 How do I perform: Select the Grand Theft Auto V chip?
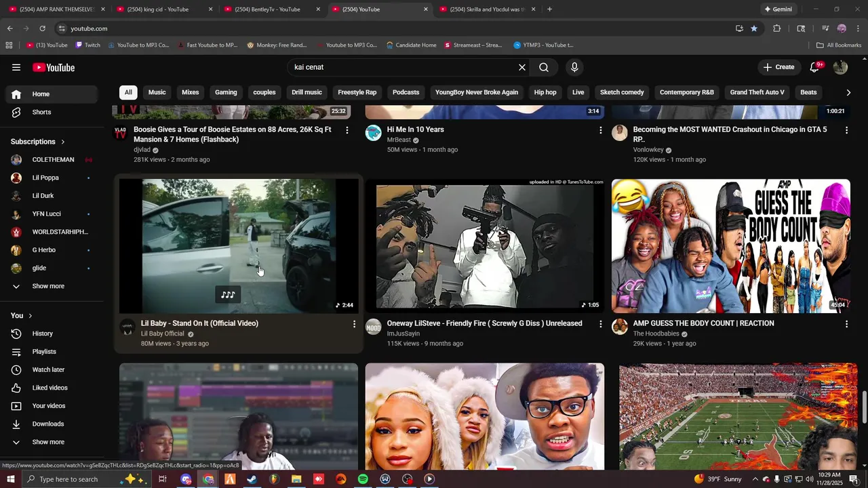coord(757,92)
